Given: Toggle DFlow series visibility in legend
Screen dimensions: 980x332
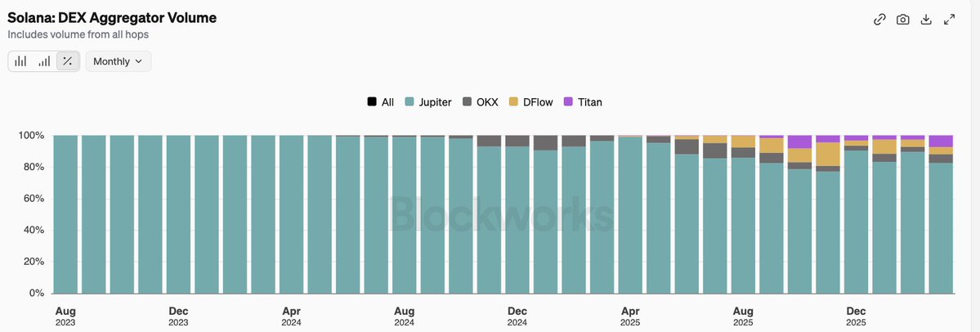Looking at the screenshot, I should [530, 102].
